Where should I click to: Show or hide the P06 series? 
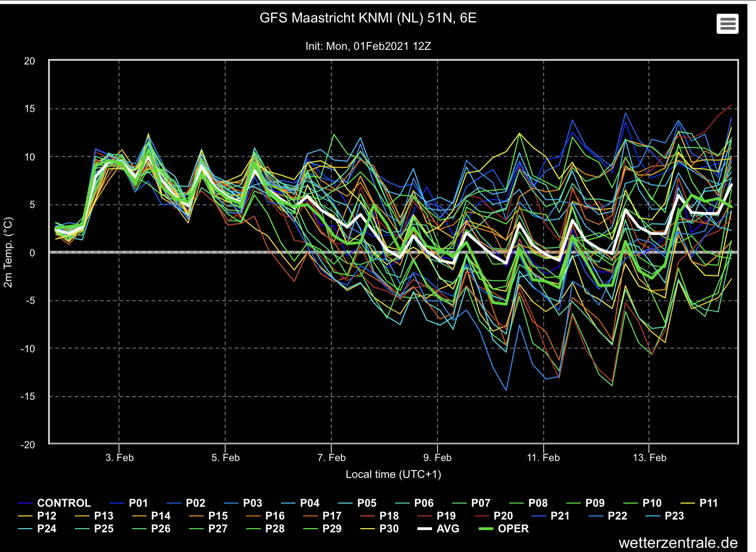(x=414, y=503)
